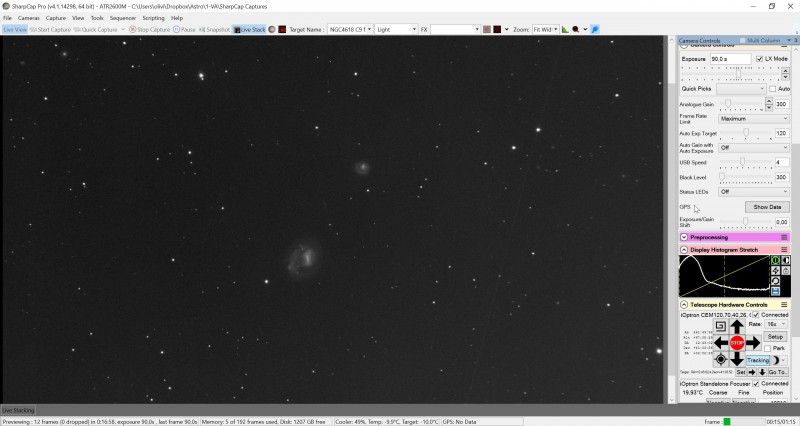The width and height of the screenshot is (800, 426).
Task: Click the mount Setup button
Action: (x=775, y=337)
